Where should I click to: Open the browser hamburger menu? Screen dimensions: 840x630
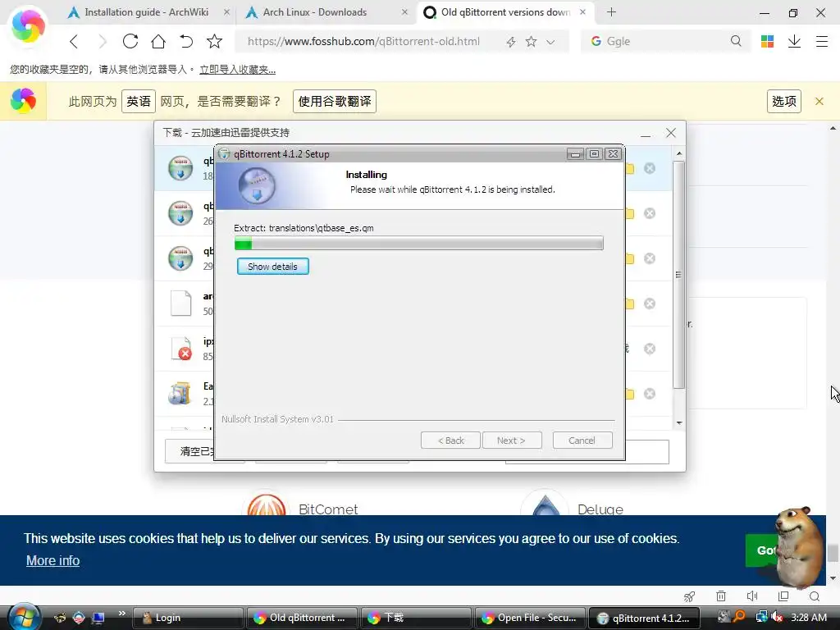coord(822,41)
